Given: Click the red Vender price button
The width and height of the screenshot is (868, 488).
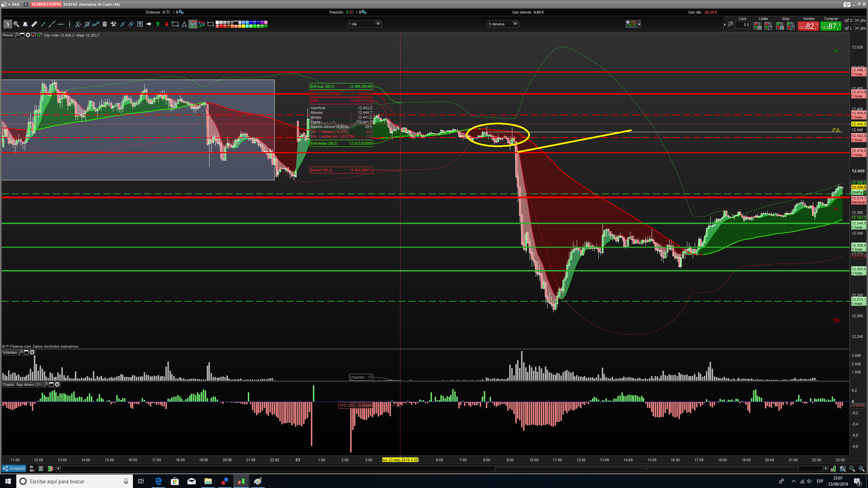Looking at the screenshot, I should [808, 26].
